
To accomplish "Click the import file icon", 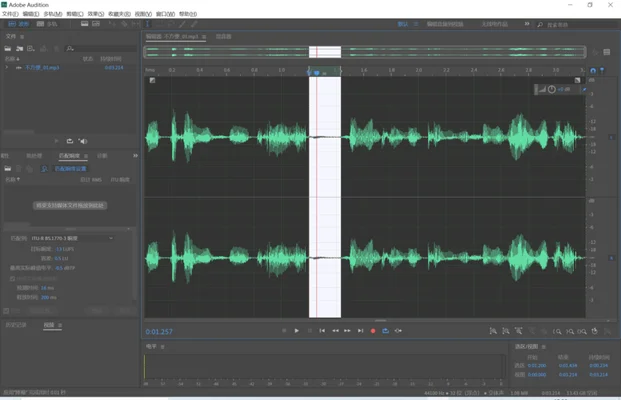I will pyautogui.click(x=19, y=48).
